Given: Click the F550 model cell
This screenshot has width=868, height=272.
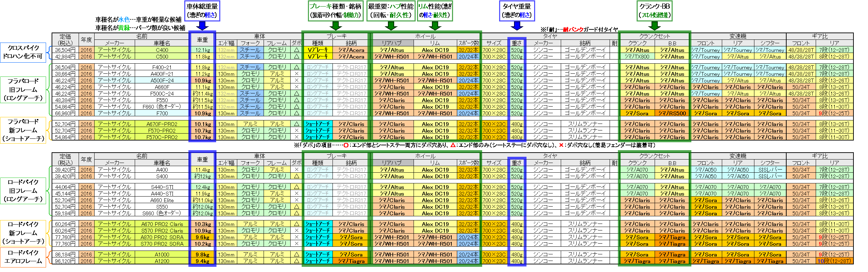Looking at the screenshot, I should pos(162,100).
